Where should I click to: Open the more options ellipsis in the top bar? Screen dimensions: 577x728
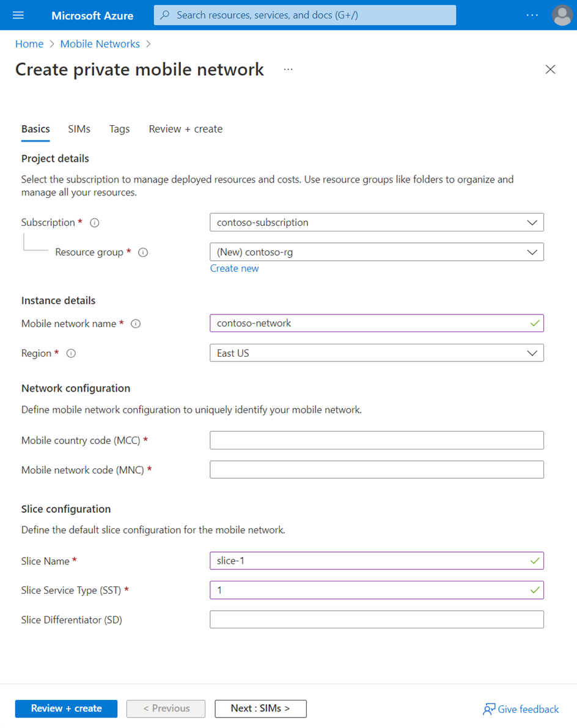tap(532, 15)
